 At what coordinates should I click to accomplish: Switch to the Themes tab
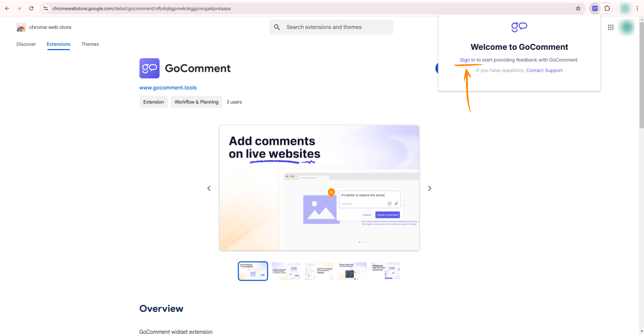pos(90,44)
